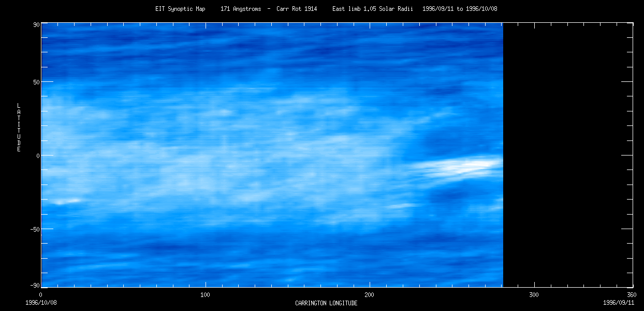Click the -50 latitude tick label
The image size is (644, 311).
(x=34, y=229)
